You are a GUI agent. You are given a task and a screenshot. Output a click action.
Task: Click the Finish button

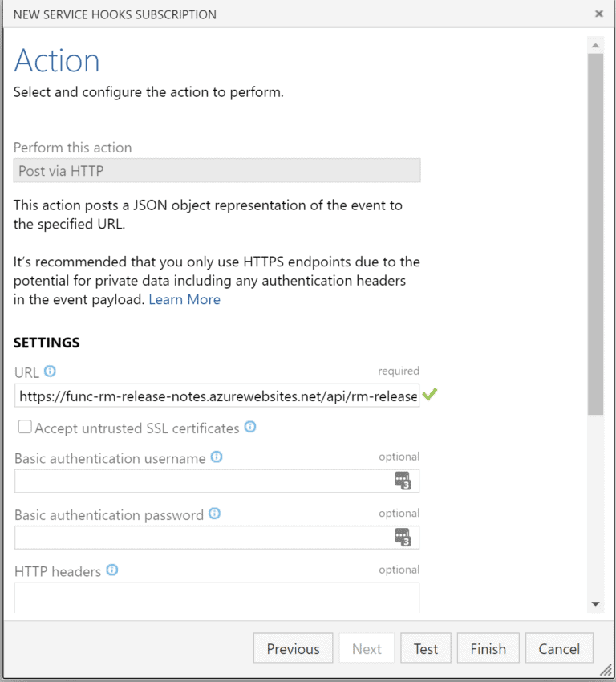[488, 647]
